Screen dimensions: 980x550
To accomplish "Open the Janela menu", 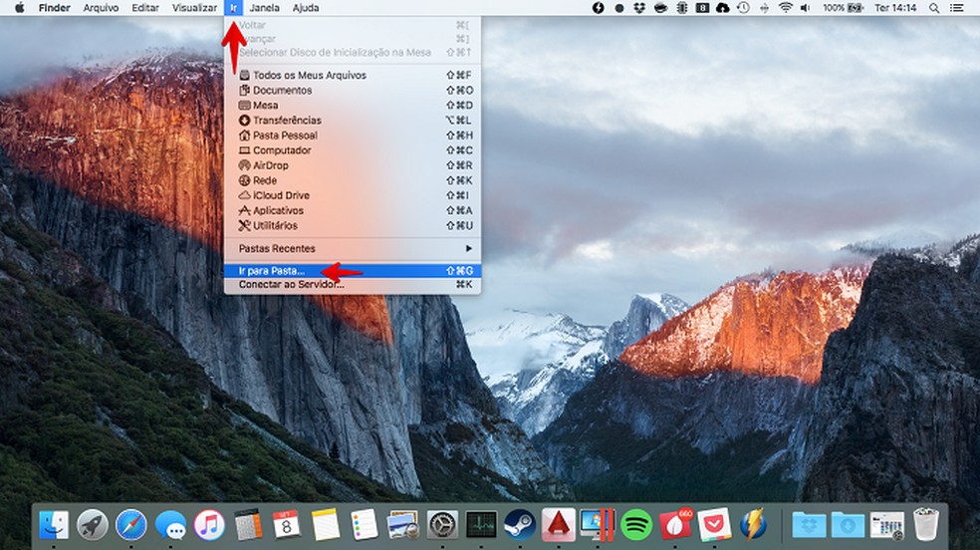I will (264, 8).
